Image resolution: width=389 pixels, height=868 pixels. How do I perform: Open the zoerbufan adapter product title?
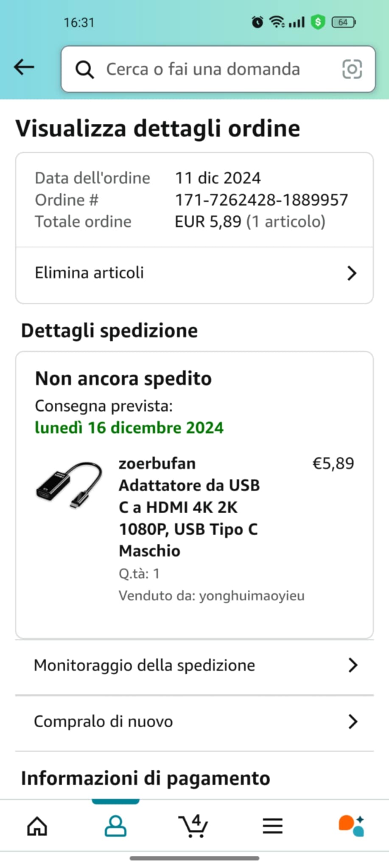click(x=189, y=507)
